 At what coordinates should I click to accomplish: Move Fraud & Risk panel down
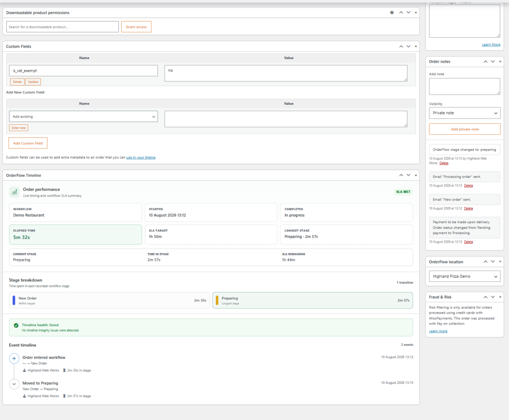coord(493,297)
